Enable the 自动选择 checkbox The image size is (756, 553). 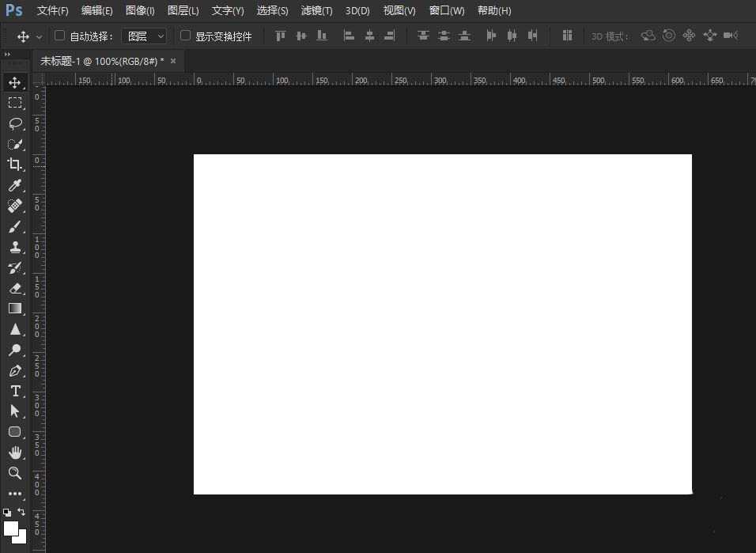[59, 36]
